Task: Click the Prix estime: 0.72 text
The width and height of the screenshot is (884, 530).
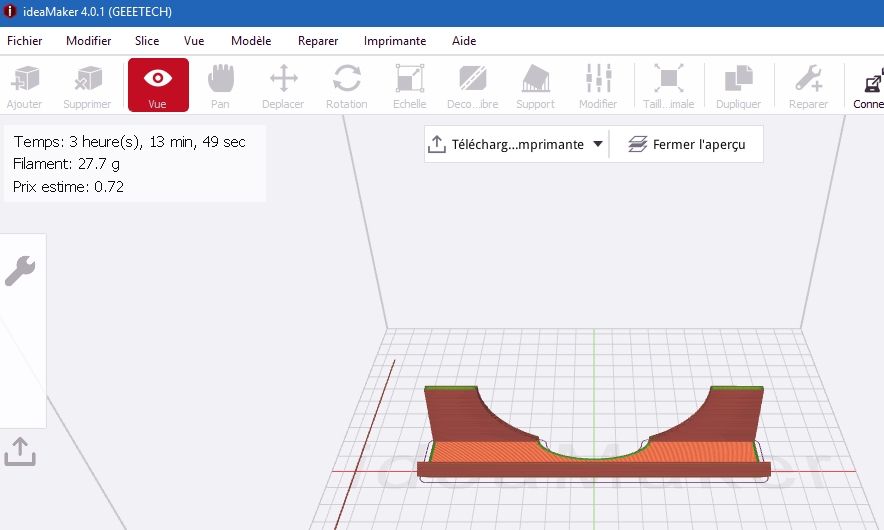Action: pyautogui.click(x=68, y=187)
